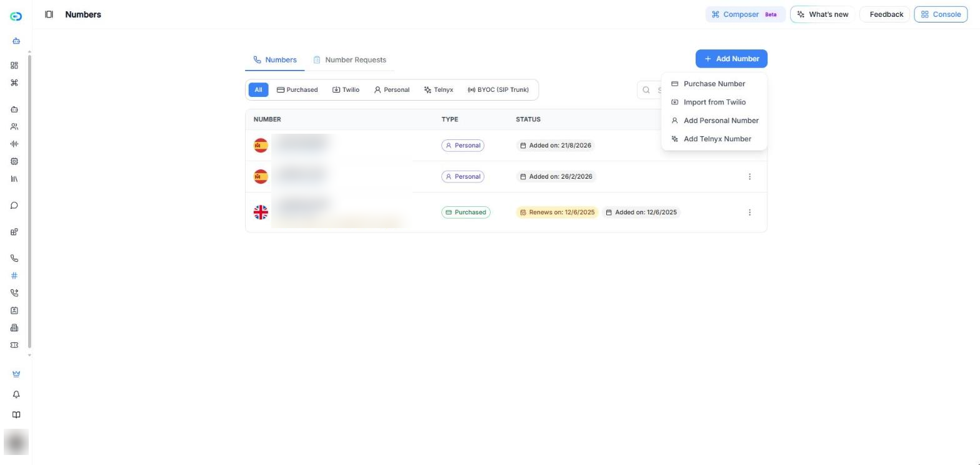The width and height of the screenshot is (980, 465).
Task: Open notifications bell in sidebar
Action: click(x=16, y=394)
